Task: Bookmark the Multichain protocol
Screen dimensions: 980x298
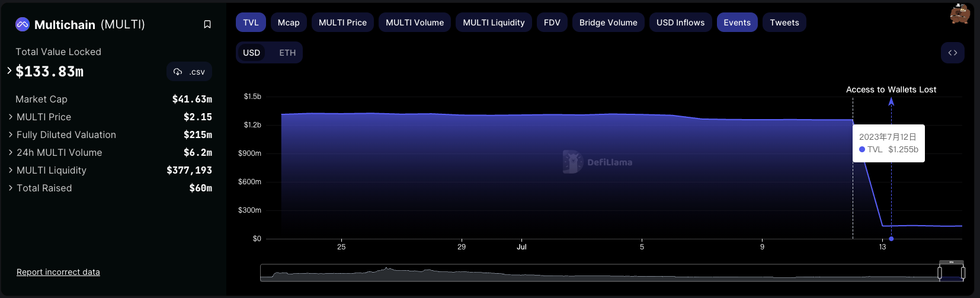Action: point(207,24)
